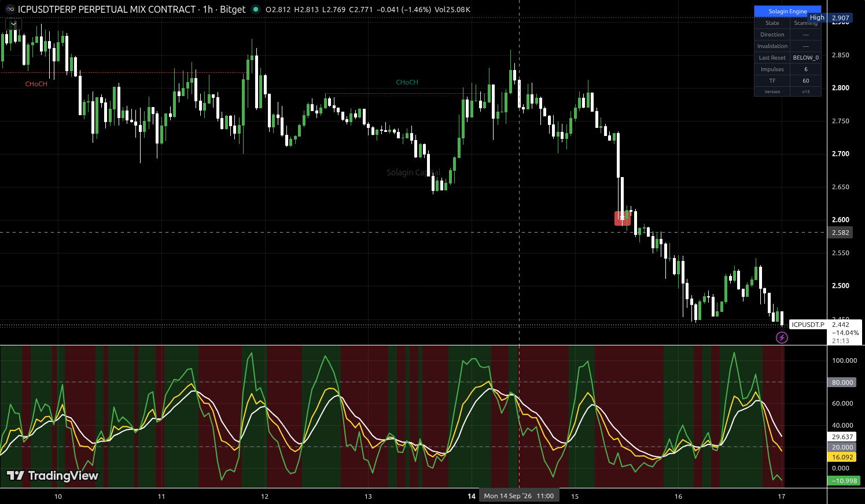The width and height of the screenshot is (865, 504).
Task: Click date 12 on the time axis
Action: (x=265, y=496)
